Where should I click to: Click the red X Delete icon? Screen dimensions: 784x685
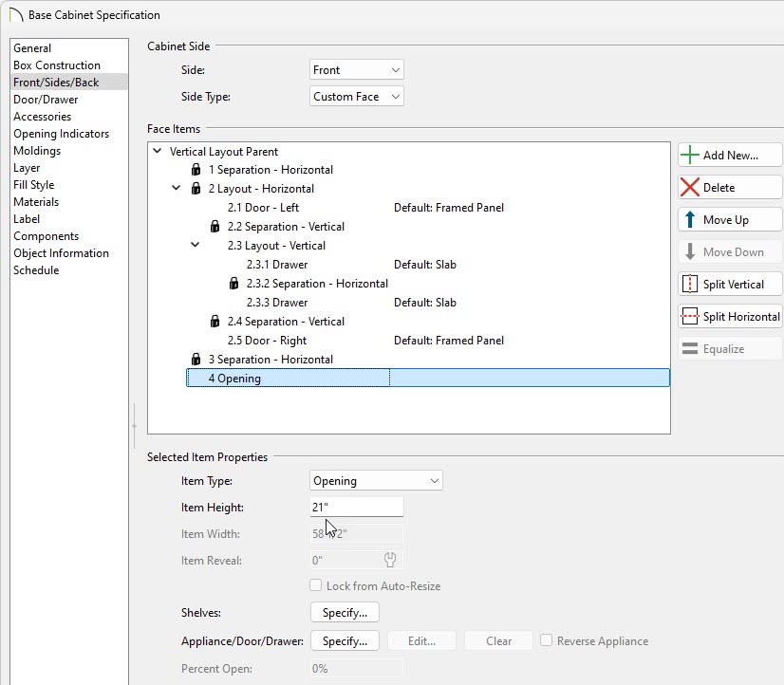pos(690,188)
